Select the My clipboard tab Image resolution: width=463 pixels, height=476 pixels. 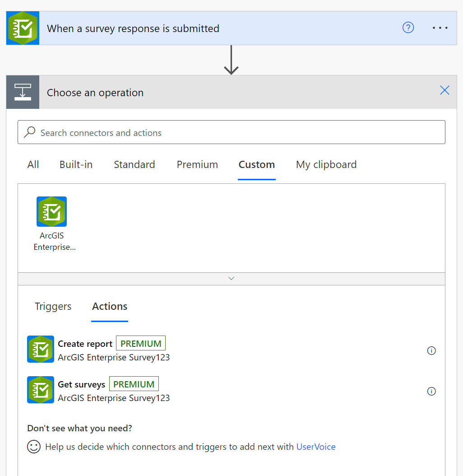pyautogui.click(x=326, y=164)
